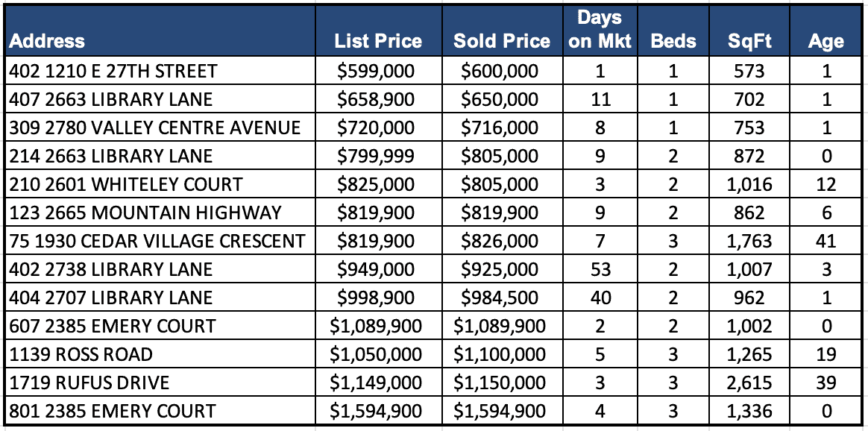Select the 53 days on market cell

click(x=600, y=269)
